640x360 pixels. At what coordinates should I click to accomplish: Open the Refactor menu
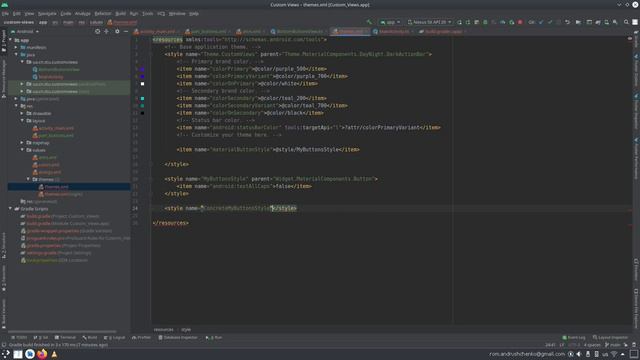coord(103,13)
